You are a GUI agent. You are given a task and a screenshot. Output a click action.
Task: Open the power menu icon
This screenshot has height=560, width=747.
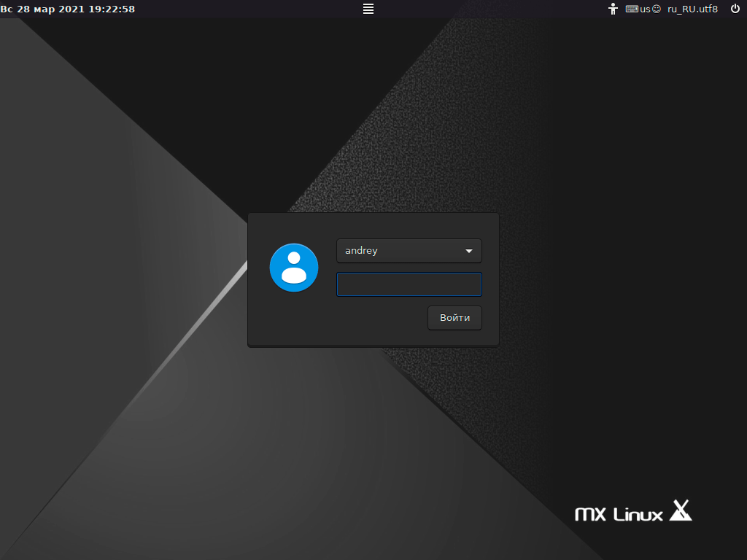pos(735,9)
